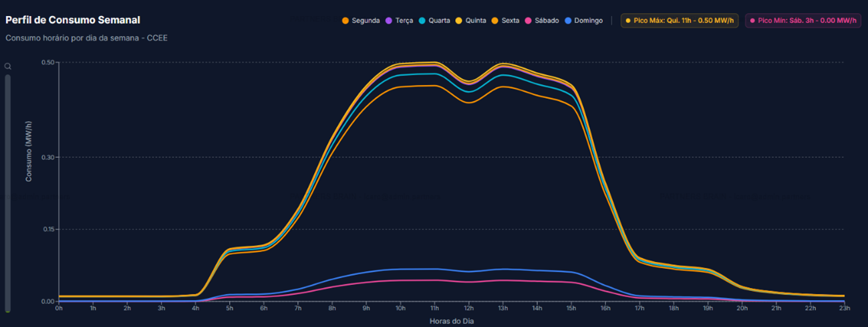868x327 pixels.
Task: Click the orange dot beside Segunda
Action: pos(345,21)
